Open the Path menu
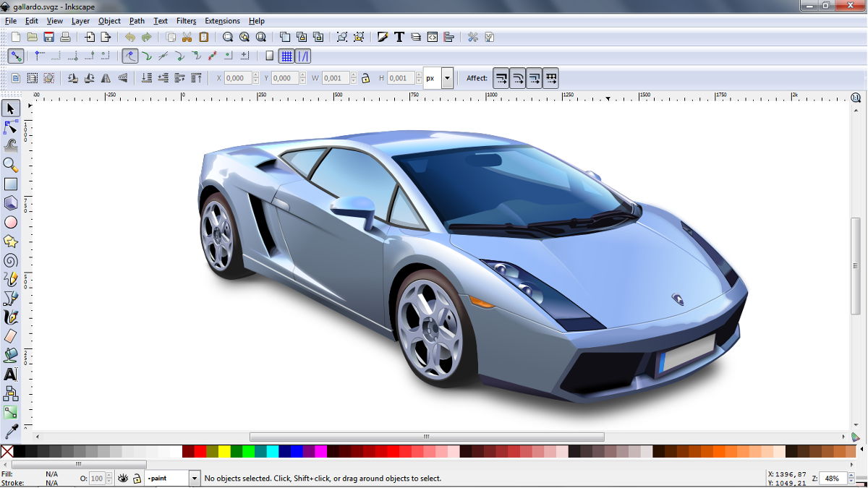 point(137,21)
